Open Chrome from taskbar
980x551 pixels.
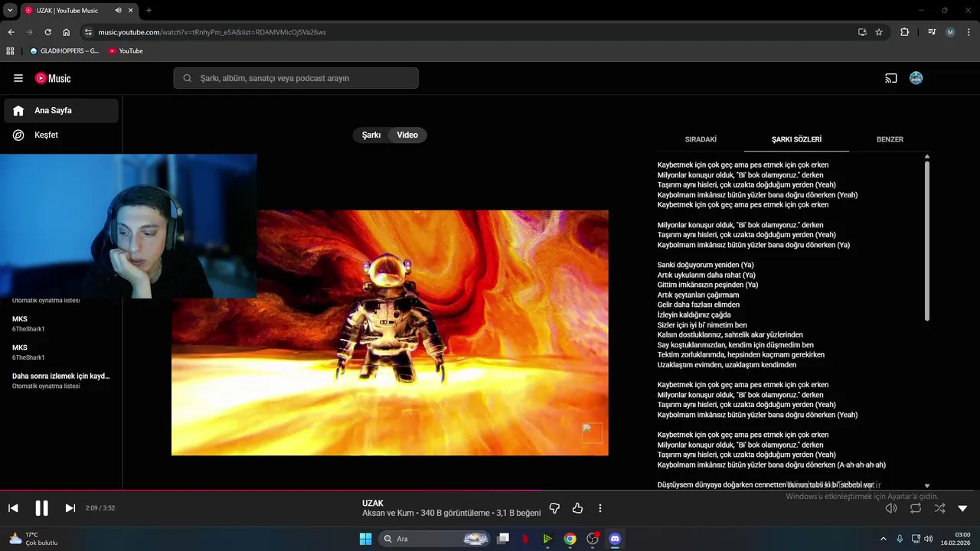tap(570, 539)
